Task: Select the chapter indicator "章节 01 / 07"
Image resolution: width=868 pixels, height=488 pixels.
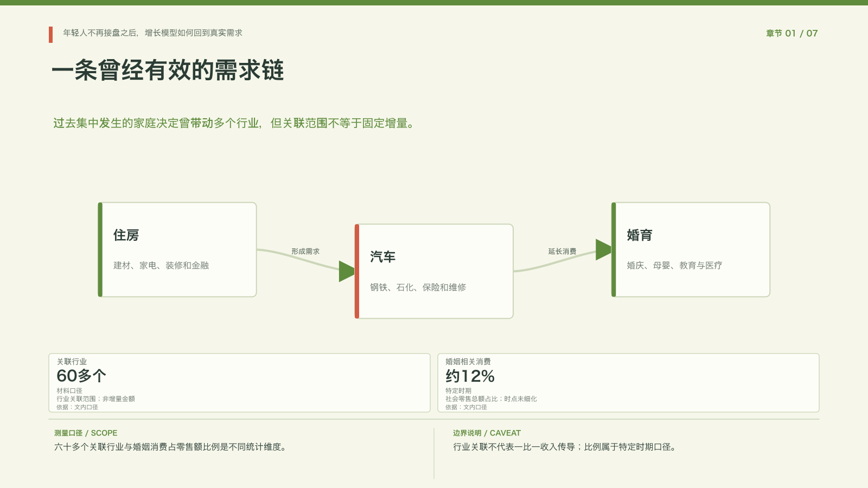Action: pyautogui.click(x=792, y=34)
